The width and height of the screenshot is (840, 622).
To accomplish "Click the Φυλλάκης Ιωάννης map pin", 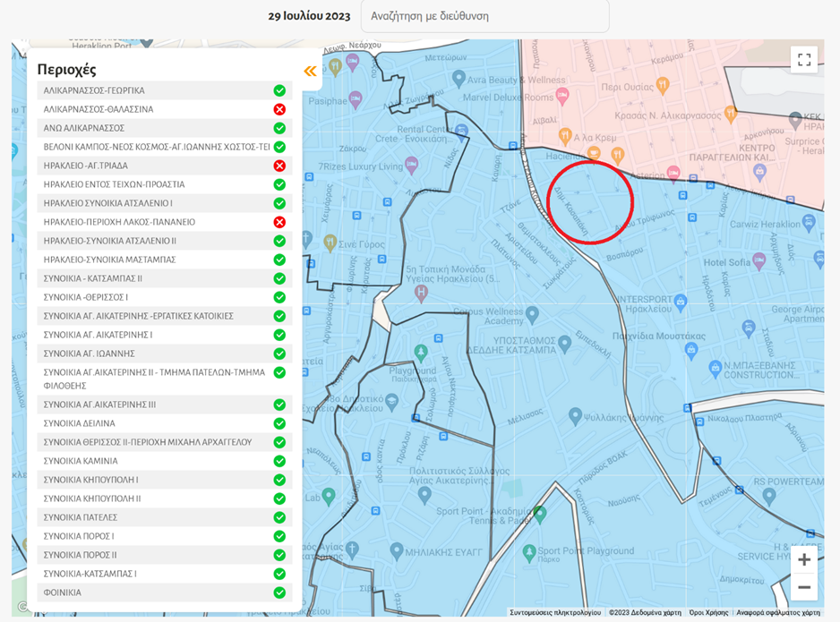I will (576, 415).
